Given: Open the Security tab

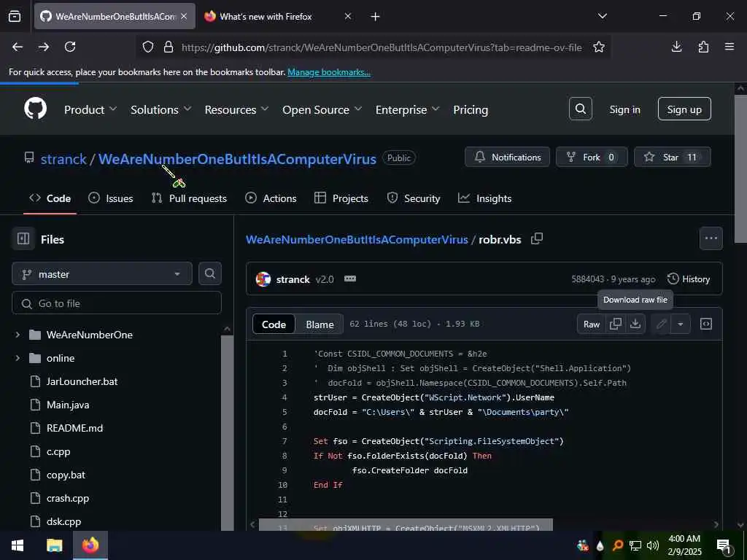Looking at the screenshot, I should (414, 198).
